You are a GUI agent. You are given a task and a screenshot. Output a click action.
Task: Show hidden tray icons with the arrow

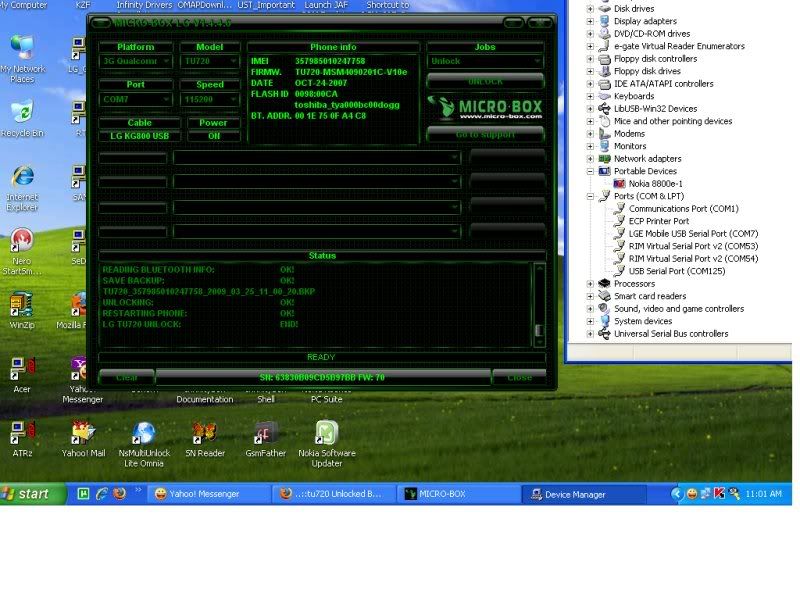click(677, 493)
